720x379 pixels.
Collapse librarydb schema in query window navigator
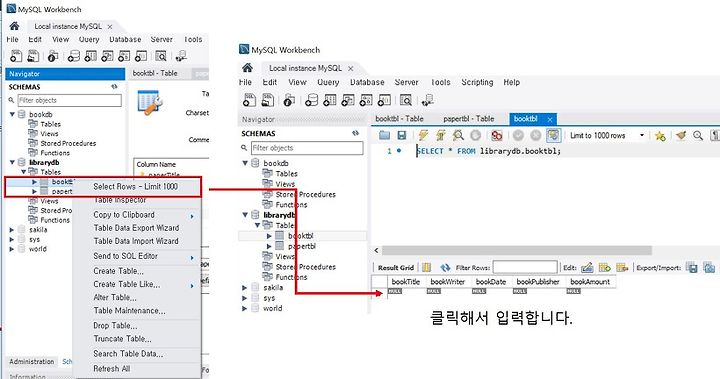245,215
